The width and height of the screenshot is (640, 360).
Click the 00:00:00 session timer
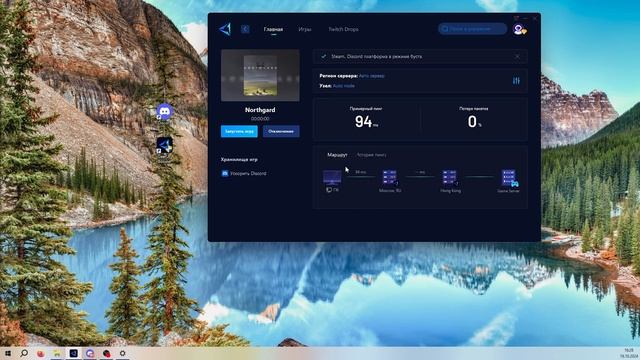point(260,119)
